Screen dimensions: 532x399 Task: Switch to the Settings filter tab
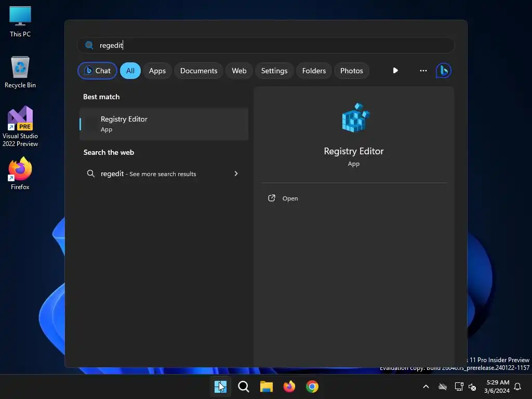pyautogui.click(x=274, y=71)
